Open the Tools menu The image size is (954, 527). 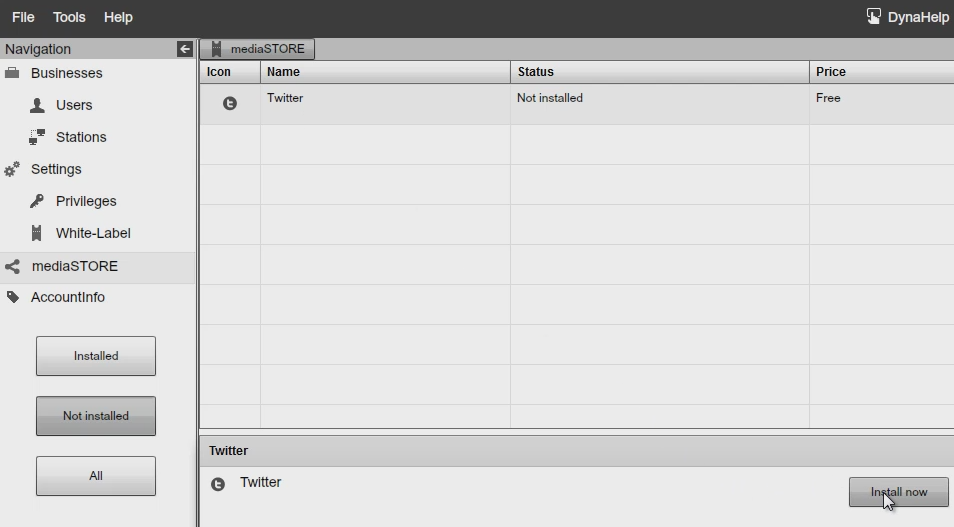[69, 17]
